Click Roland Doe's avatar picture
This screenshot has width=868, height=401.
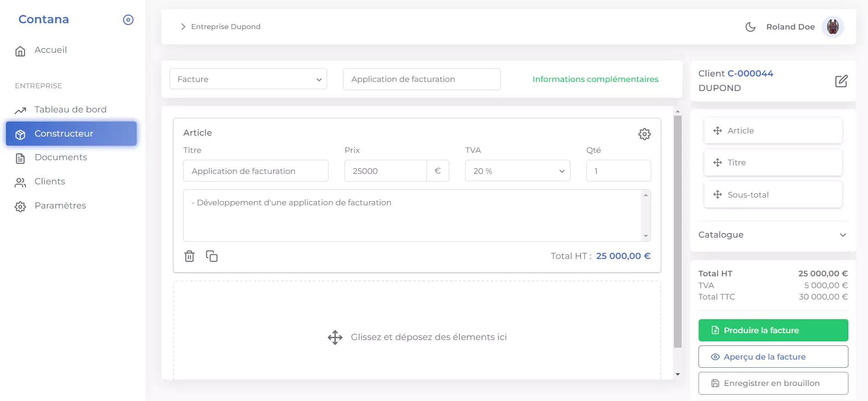832,27
